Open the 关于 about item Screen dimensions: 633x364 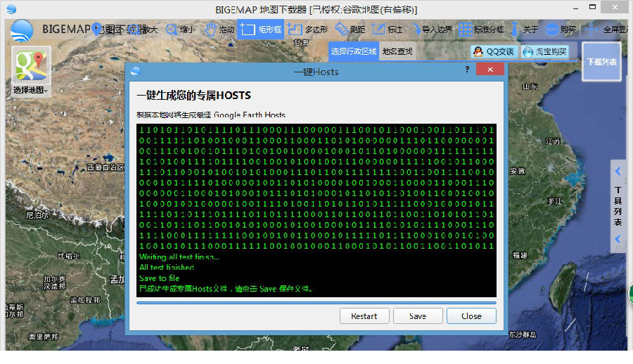524,30
